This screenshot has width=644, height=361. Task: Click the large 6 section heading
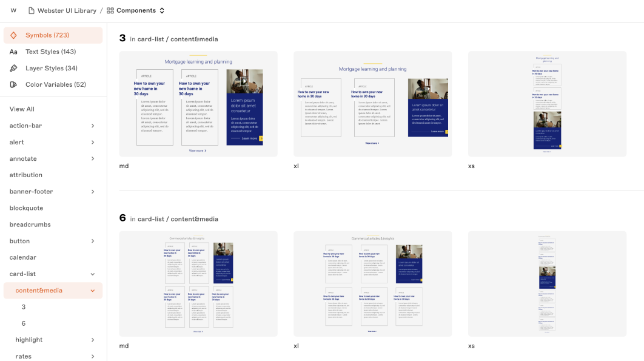click(x=122, y=218)
